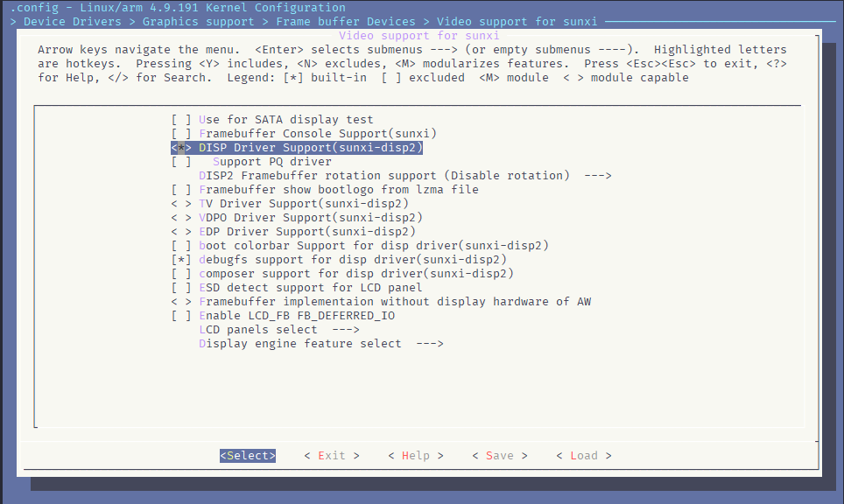Click the Save button in bottom bar
Viewport: 844px width, 504px height.
[499, 456]
